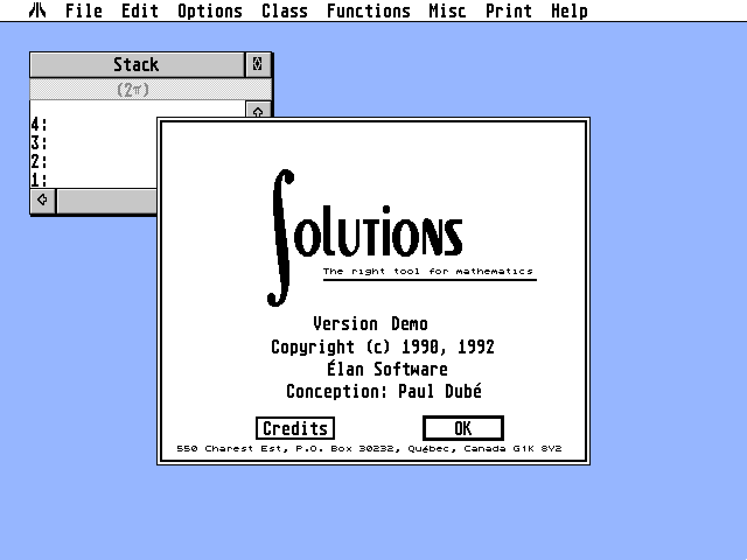Open the Edit menu

tap(140, 10)
